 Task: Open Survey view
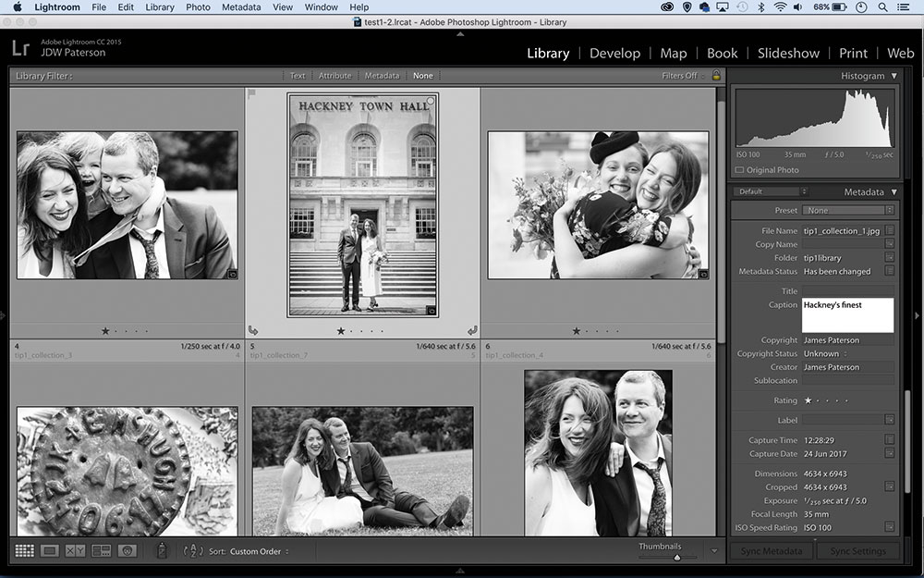[x=102, y=551]
